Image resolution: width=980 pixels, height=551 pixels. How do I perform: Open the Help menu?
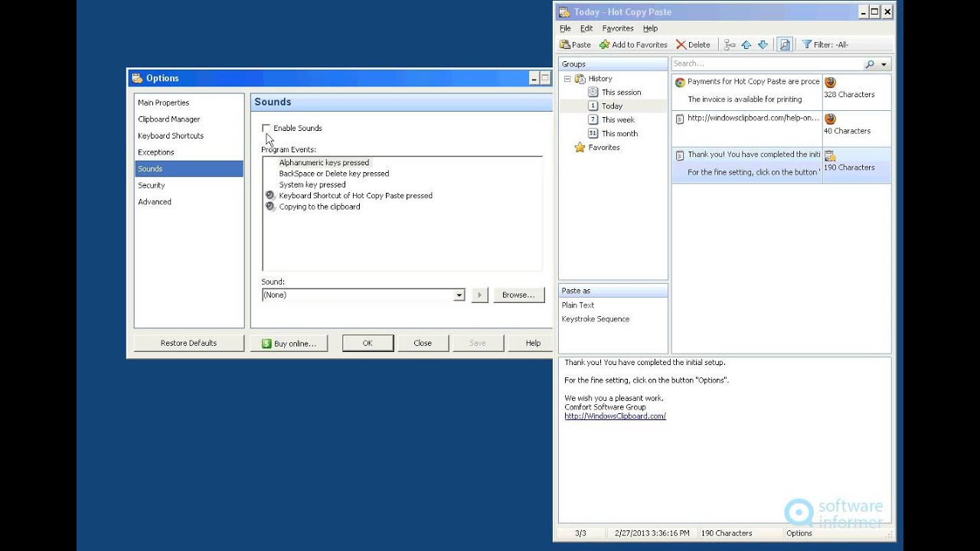click(x=650, y=28)
